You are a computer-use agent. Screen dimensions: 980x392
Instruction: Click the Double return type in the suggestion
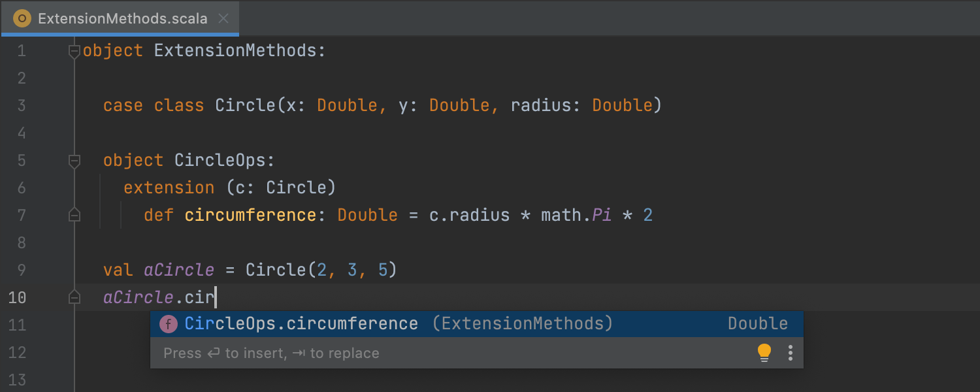pos(758,323)
